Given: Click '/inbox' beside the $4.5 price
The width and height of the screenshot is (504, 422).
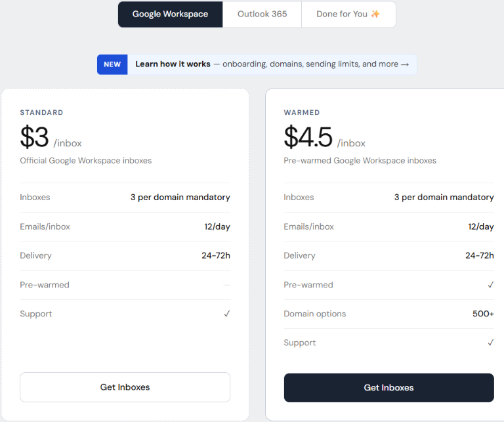Looking at the screenshot, I should pos(351,143).
